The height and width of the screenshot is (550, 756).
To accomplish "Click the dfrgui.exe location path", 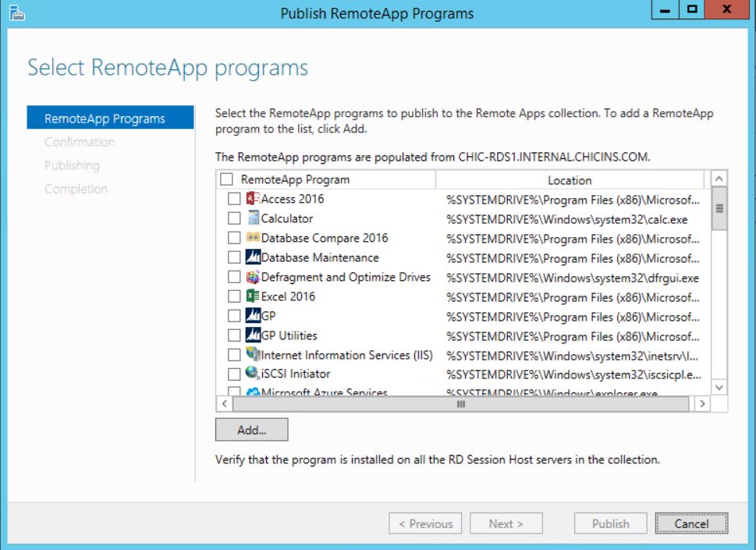I will point(573,278).
